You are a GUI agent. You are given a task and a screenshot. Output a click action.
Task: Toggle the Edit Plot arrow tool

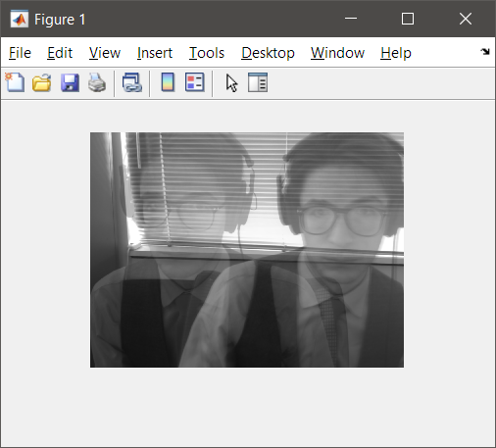(x=231, y=83)
